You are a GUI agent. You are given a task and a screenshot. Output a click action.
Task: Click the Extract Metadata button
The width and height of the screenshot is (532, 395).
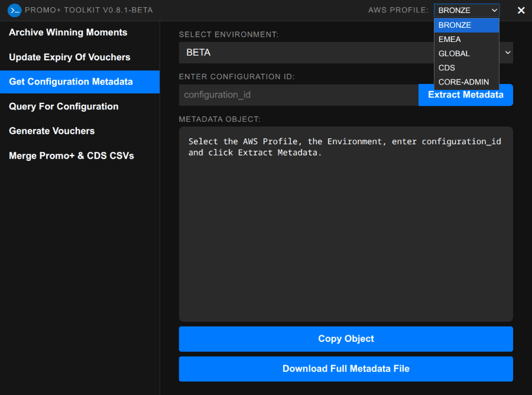pos(465,95)
